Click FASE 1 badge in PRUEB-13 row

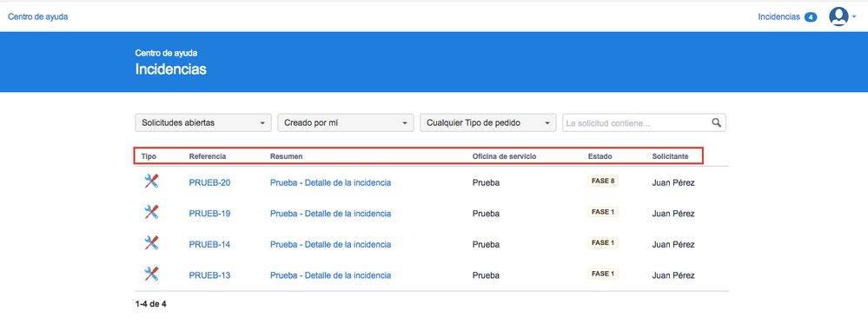tap(603, 274)
